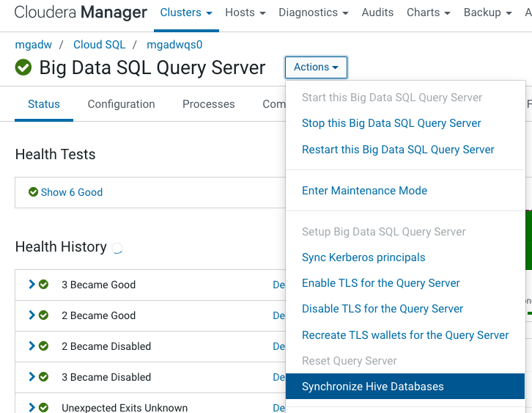This screenshot has height=413, width=532.
Task: Expand the 2 Became Disabled history row
Action: coord(32,346)
